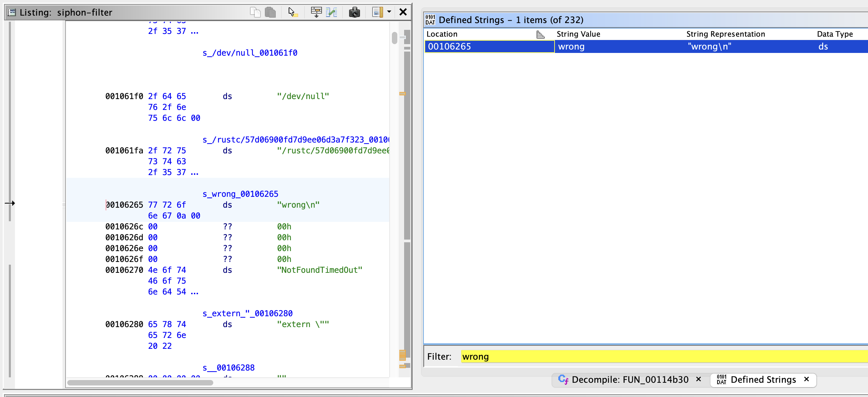Click the s_/rustc/57d06900 label
Screen dimensions: 868x397
coord(296,140)
